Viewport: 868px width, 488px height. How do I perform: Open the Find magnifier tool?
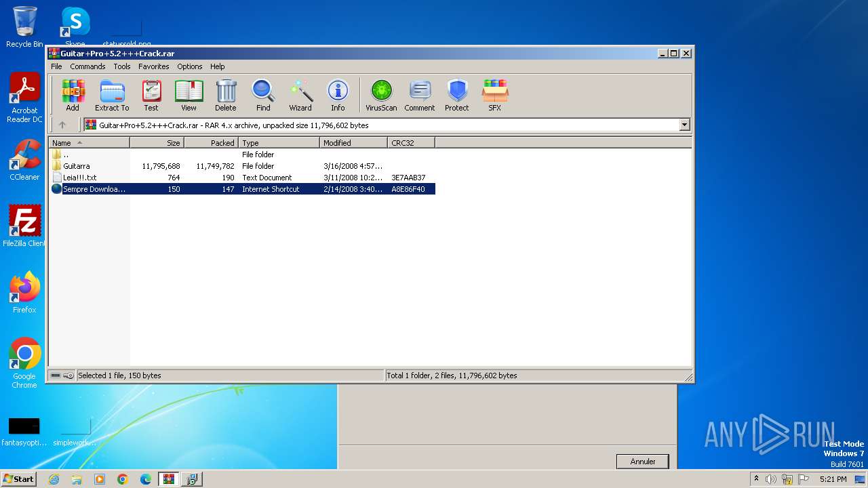[x=263, y=95]
